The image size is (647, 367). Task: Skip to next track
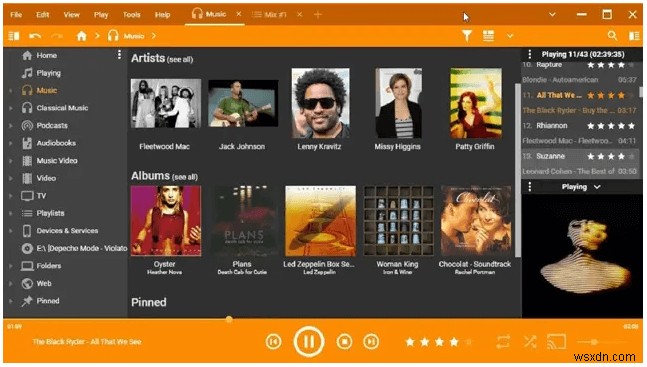pyautogui.click(x=371, y=342)
